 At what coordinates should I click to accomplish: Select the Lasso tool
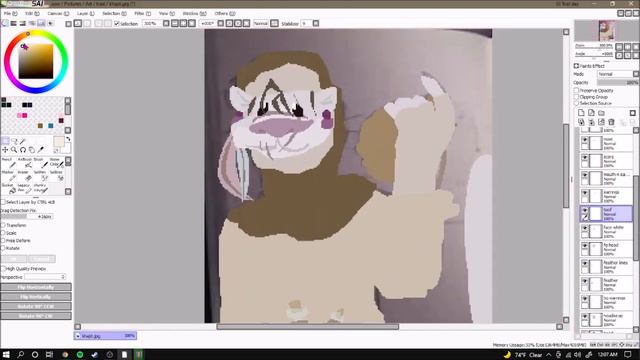tap(14, 141)
